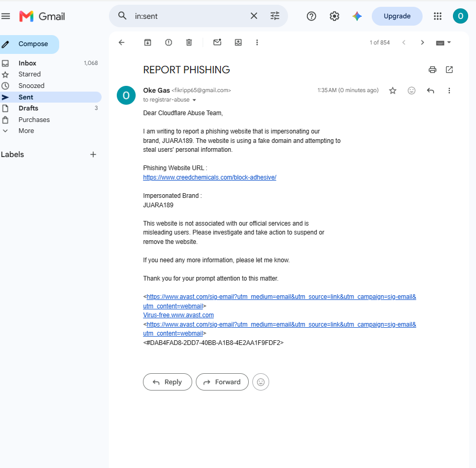
Task: Reply using the header arrow icon
Action: tap(430, 91)
